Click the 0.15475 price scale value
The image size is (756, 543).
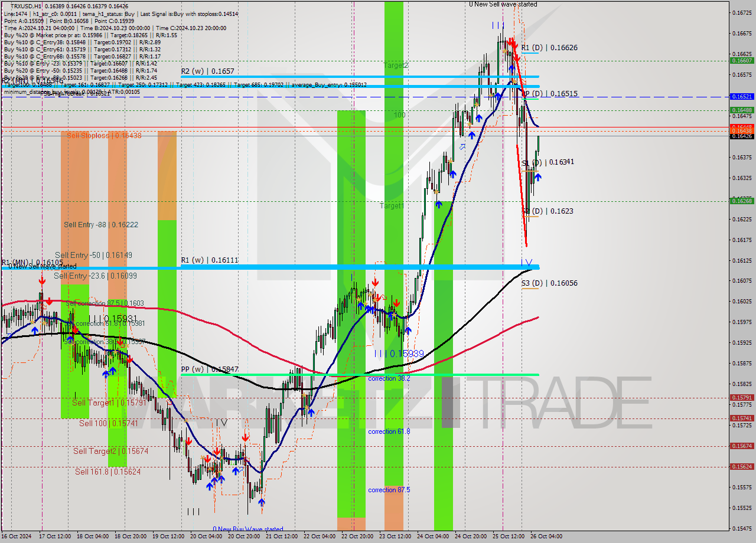point(742,528)
